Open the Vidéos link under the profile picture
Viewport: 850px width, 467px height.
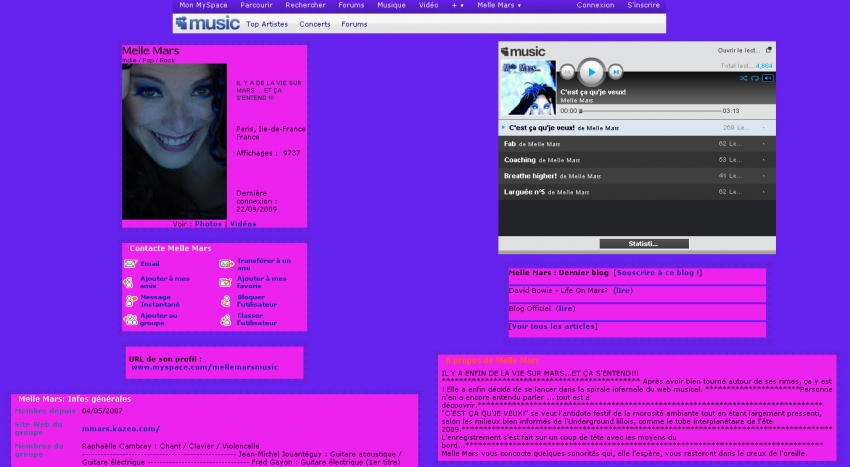[243, 224]
